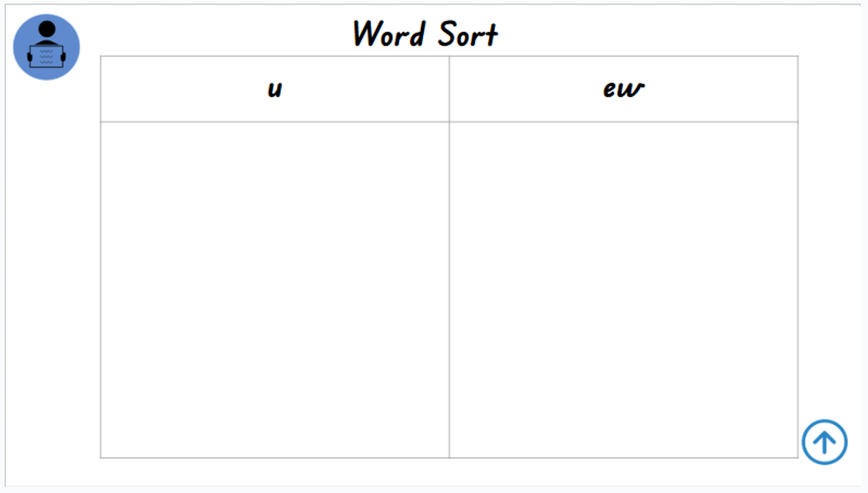Click the bottom border of the "ew" column
This screenshot has width=868, height=493.
[624, 458]
